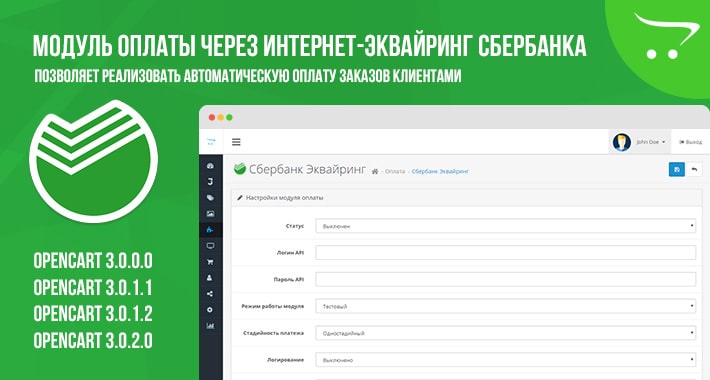Viewport: 710px width, 380px height.
Task: Click the Sberbank logo beside page heading
Action: pos(240,168)
